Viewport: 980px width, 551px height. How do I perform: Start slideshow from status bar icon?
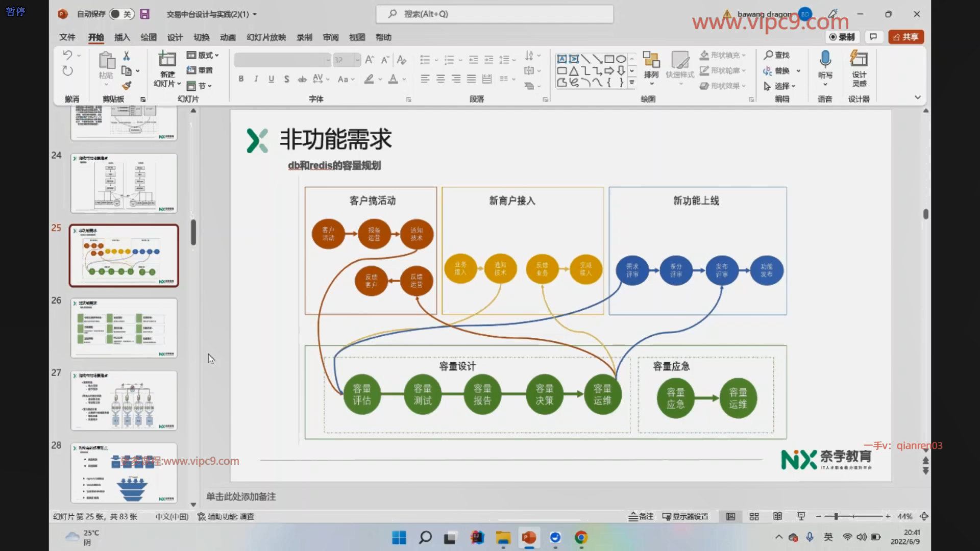click(801, 516)
